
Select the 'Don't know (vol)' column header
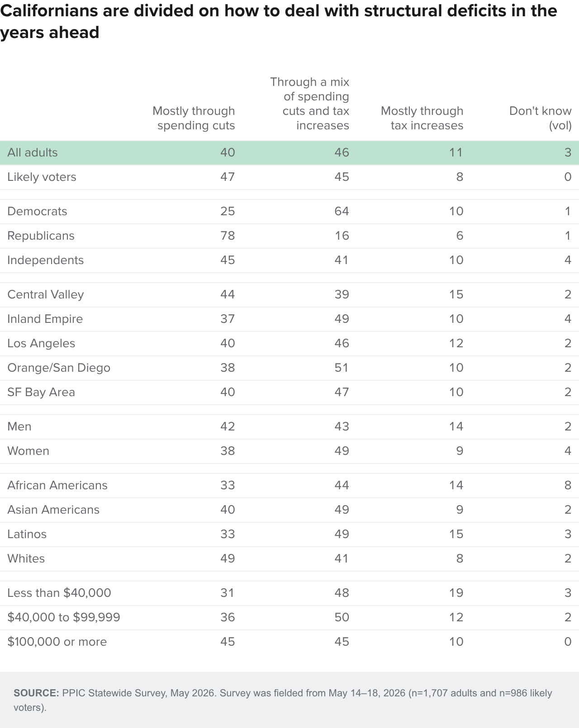(541, 118)
